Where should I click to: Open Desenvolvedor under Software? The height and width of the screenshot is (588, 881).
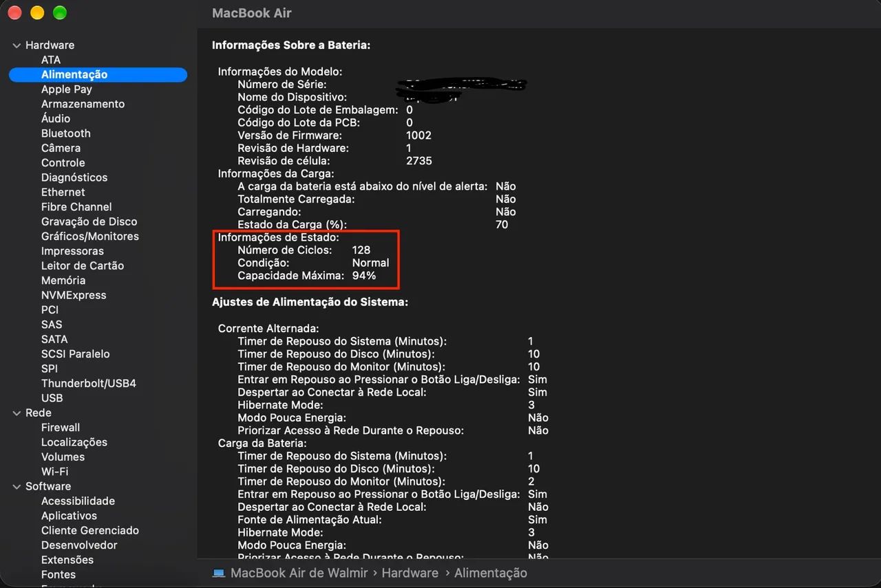(79, 545)
